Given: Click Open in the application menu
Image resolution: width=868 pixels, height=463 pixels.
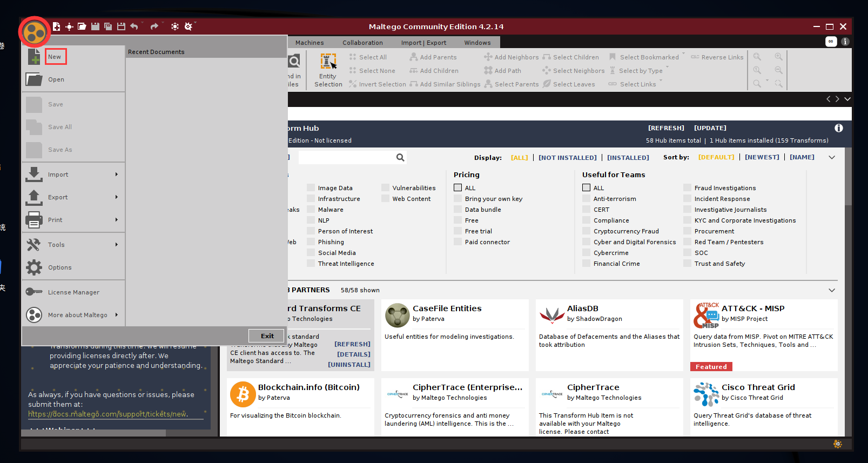Looking at the screenshot, I should click(x=73, y=79).
